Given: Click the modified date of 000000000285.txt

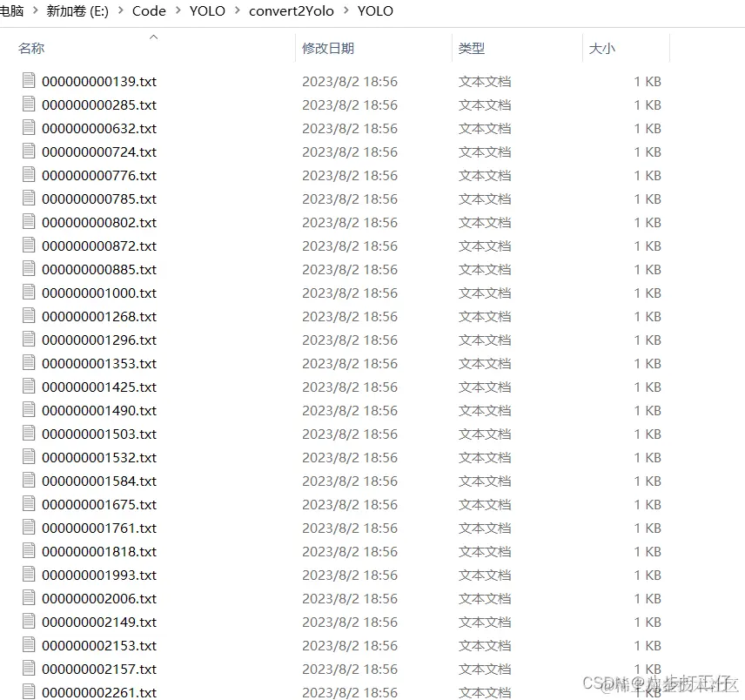Looking at the screenshot, I should (x=350, y=105).
